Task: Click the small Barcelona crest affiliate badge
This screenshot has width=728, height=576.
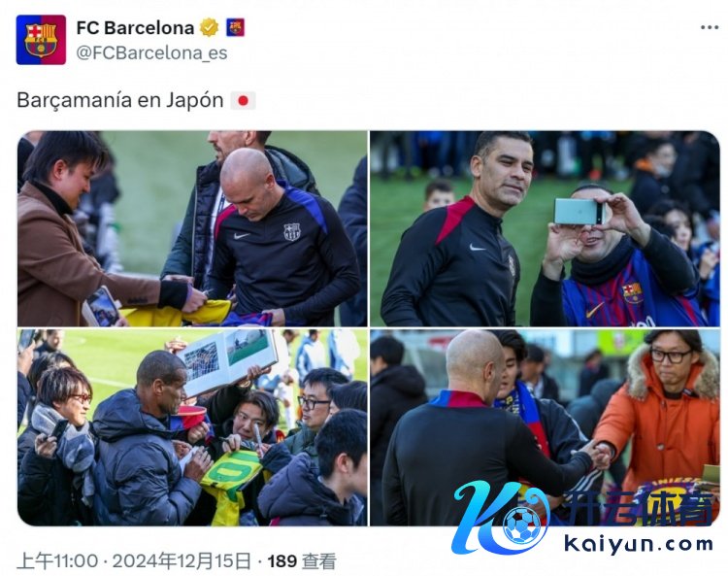Action: 236,28
